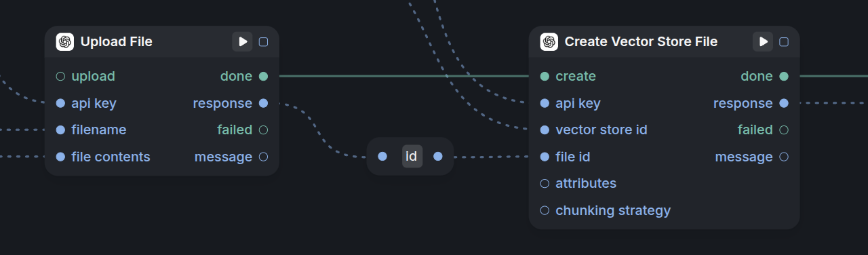Run the Create Vector Store File node
868x255 pixels.
763,41
